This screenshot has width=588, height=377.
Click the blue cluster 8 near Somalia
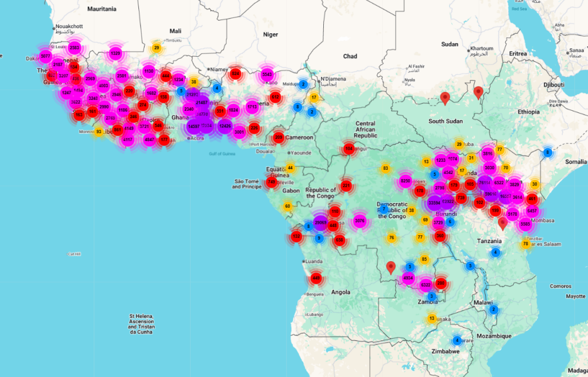pos(548,153)
